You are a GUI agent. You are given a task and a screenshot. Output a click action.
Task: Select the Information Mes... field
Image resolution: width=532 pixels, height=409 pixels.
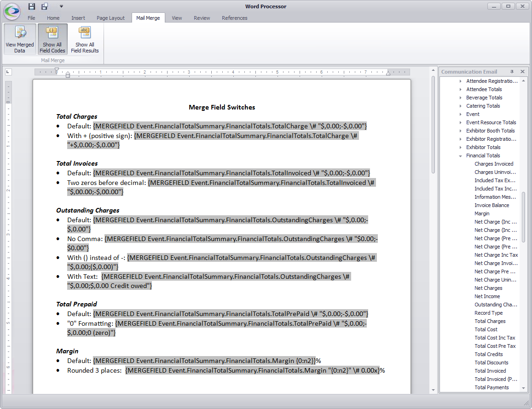(495, 197)
